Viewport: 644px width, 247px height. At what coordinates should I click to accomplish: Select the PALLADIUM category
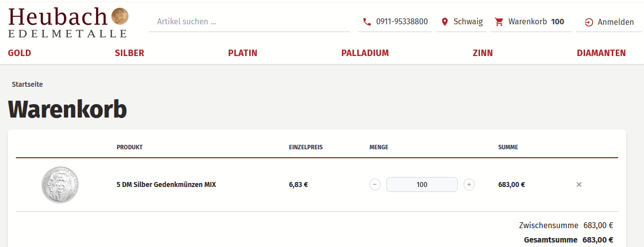(365, 53)
